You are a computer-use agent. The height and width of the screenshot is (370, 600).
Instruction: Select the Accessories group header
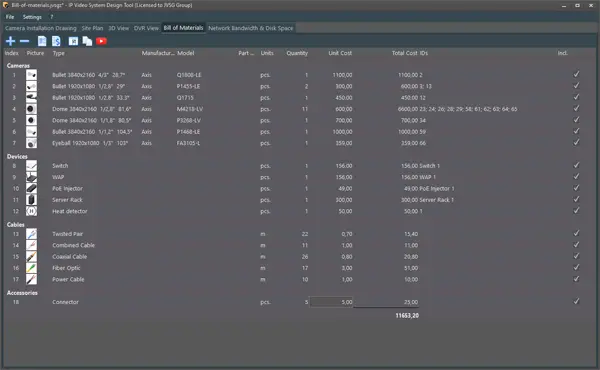coord(22,293)
